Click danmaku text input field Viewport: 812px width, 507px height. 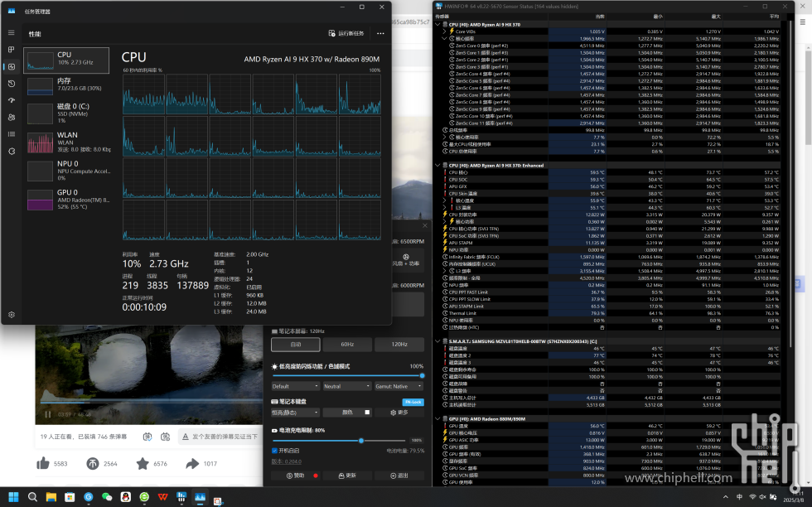pyautogui.click(x=220, y=437)
